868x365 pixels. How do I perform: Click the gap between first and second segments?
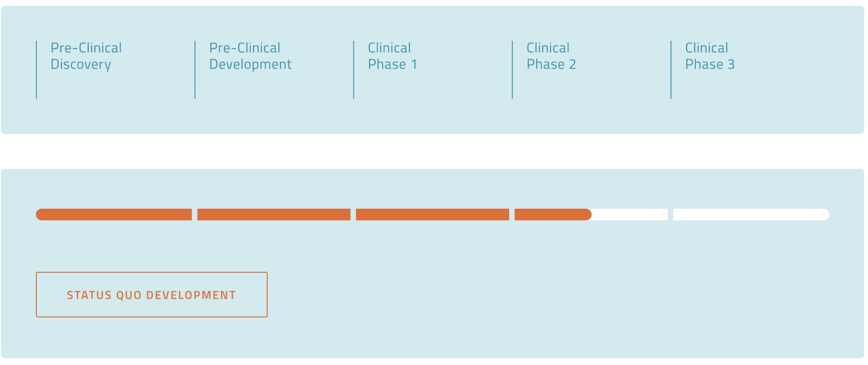[x=194, y=215]
